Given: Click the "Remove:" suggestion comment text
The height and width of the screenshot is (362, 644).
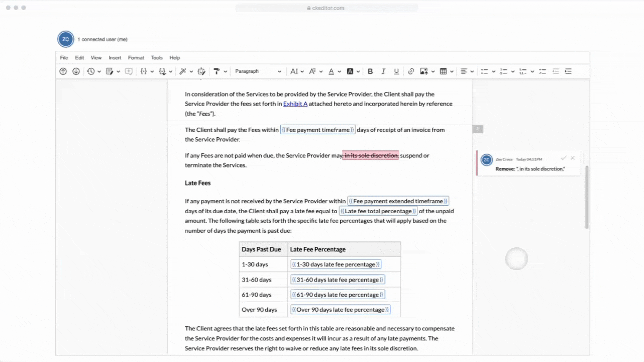Looking at the screenshot, I should point(530,169).
